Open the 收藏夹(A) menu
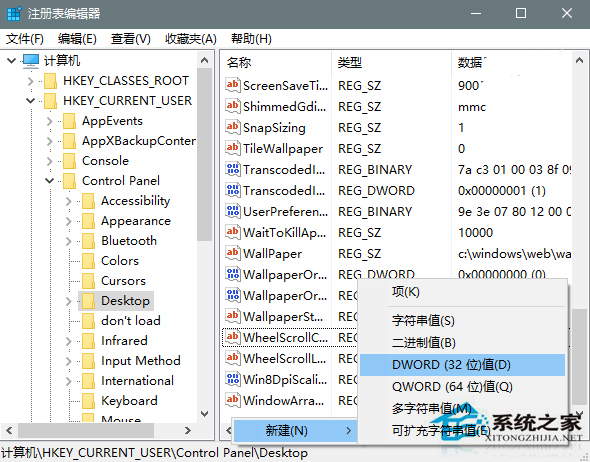590x462 pixels. coord(191,39)
